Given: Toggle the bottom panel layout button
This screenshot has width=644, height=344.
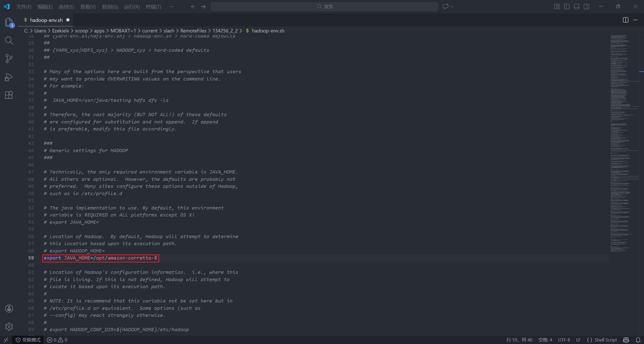Looking at the screenshot, I should pos(577,7).
